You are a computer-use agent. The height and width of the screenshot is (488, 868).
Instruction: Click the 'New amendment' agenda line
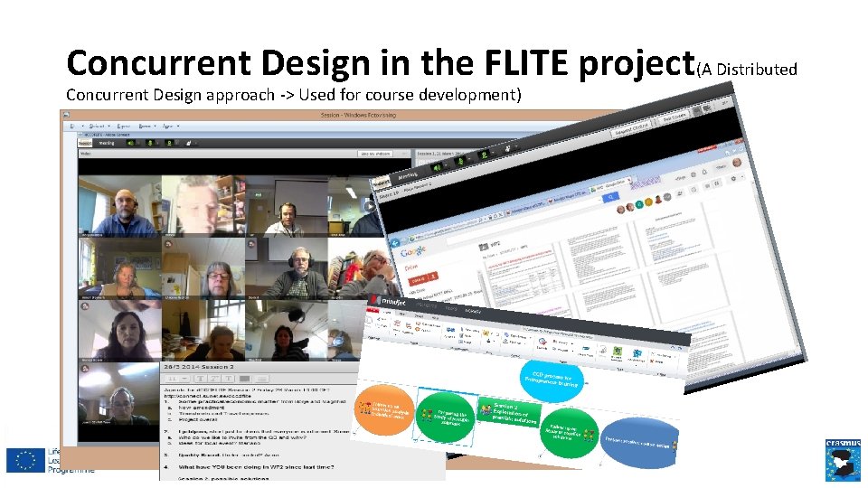tap(201, 408)
